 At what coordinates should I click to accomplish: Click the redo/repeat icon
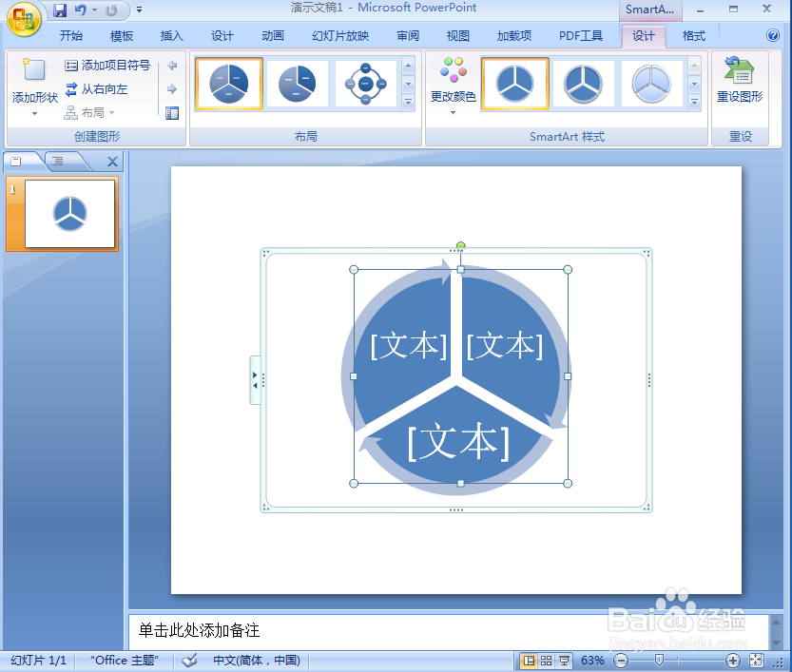tap(111, 10)
